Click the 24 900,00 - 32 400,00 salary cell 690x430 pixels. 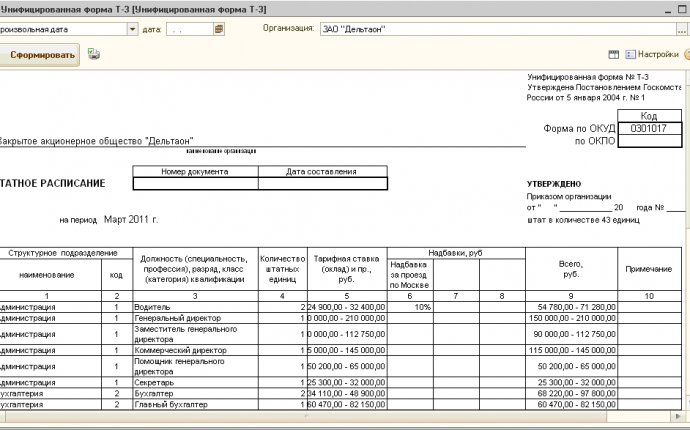(347, 307)
